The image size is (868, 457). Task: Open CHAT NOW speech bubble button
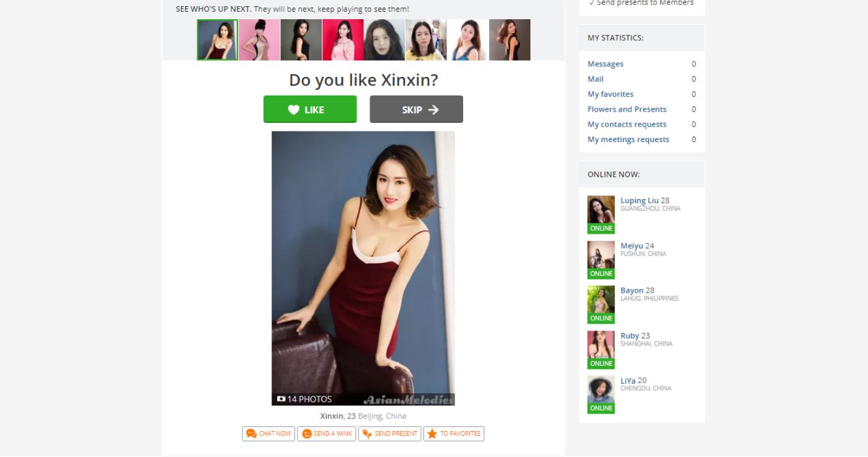[x=268, y=433]
